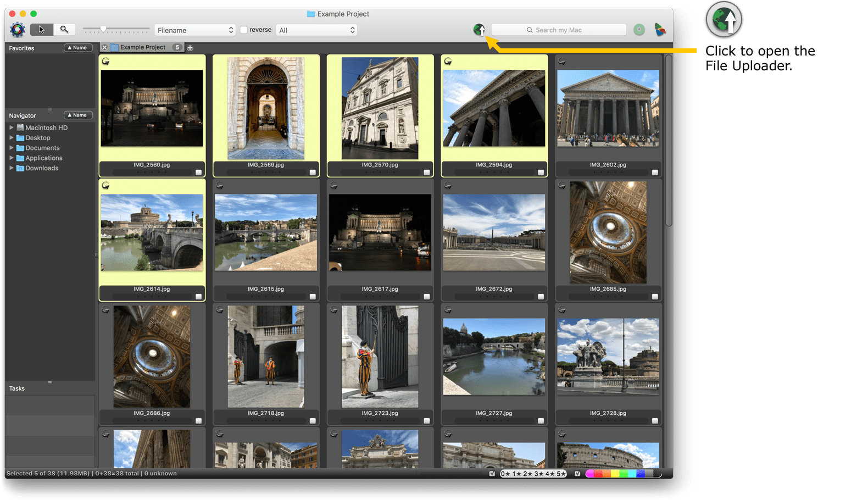868x500 pixels.
Task: Click the colorful bird icon in toolbar
Action: 660,30
